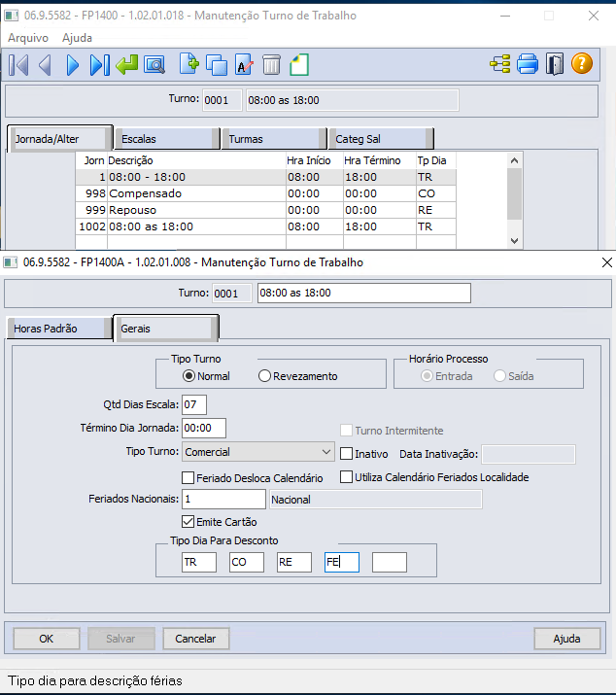
Task: Open the Ajuda menu
Action: (77, 38)
